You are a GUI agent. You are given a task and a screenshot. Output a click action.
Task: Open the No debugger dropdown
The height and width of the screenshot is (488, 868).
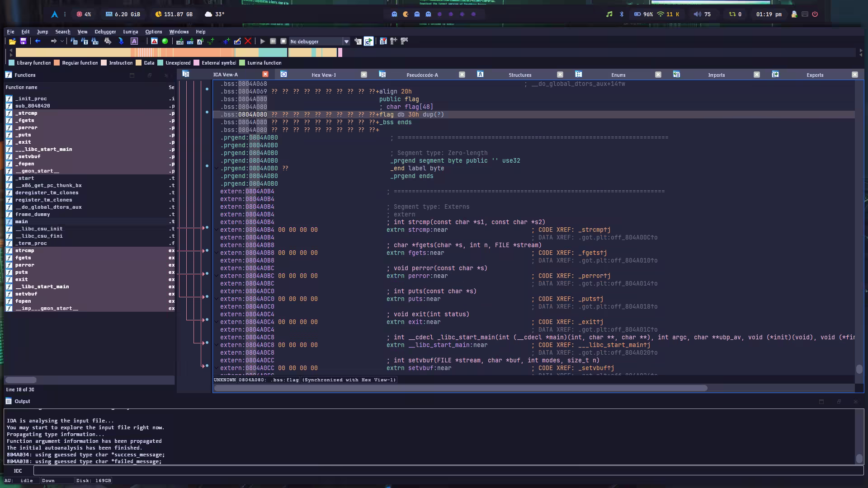click(346, 42)
